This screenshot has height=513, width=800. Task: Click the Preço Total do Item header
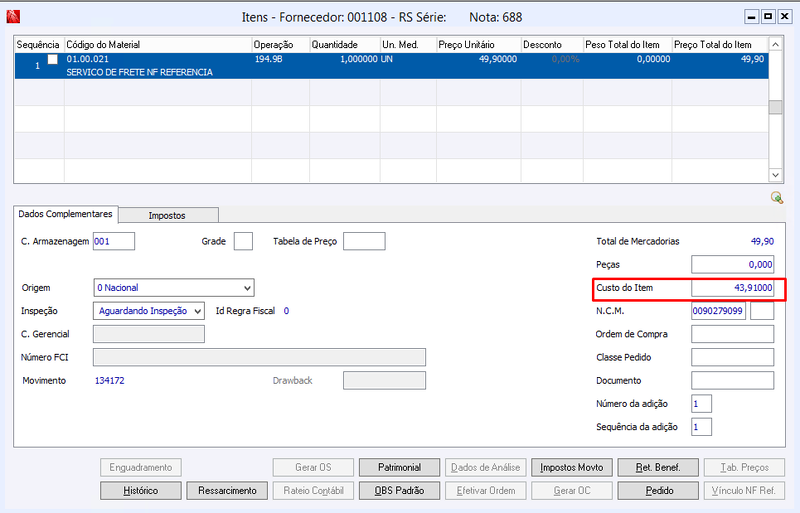click(x=720, y=44)
